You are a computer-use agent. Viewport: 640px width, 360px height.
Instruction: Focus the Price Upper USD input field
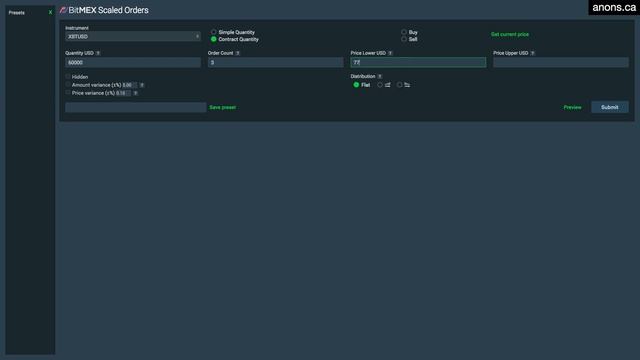(561, 62)
